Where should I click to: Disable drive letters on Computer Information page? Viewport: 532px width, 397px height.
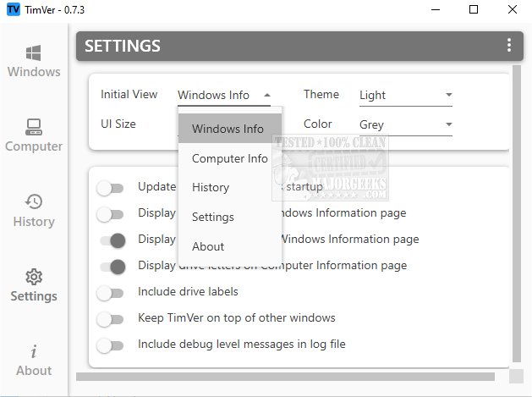coord(110,267)
